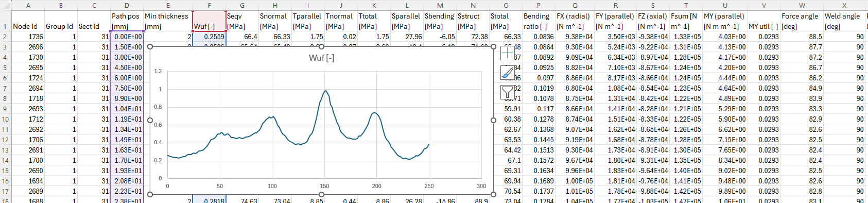This screenshot has width=868, height=203.
Task: Click the Tnormal [MPa] header cell
Action: click(x=341, y=21)
